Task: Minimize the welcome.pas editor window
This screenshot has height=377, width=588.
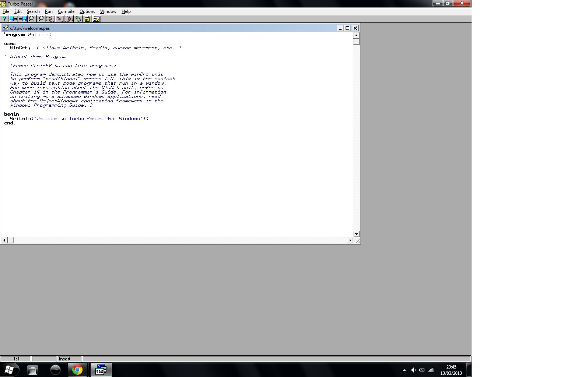Action: click(340, 28)
